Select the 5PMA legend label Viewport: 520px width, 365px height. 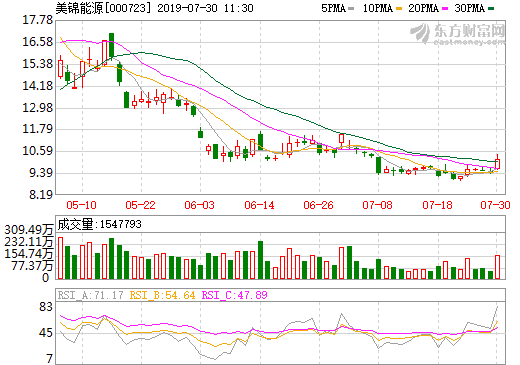pos(333,8)
